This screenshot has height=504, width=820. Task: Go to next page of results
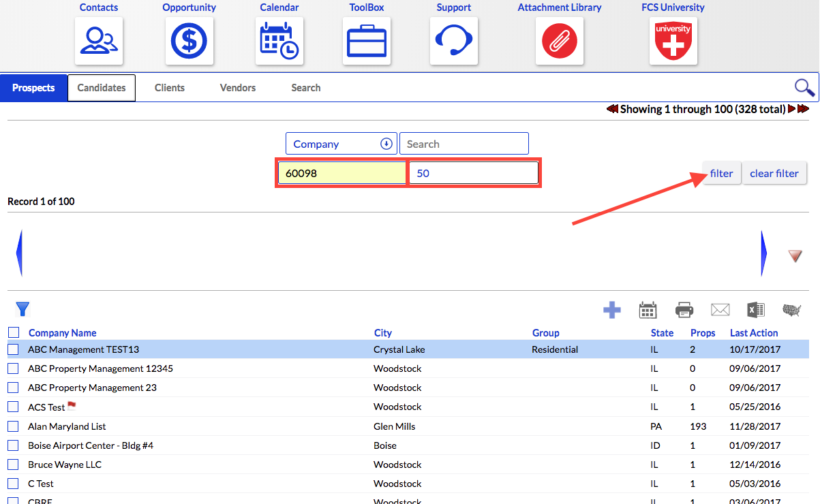coord(791,109)
